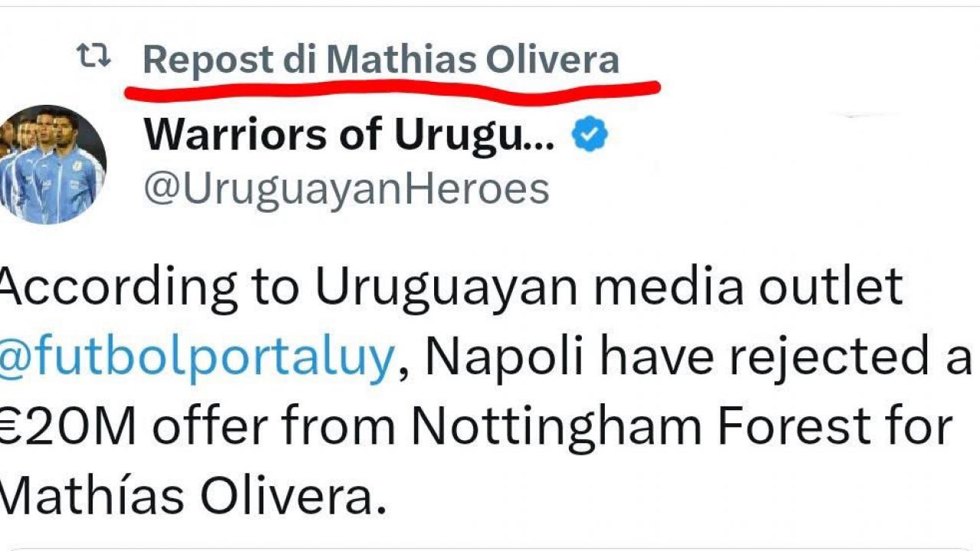980x551 pixels.
Task: Click the word "Repost" in the header
Action: [207, 60]
